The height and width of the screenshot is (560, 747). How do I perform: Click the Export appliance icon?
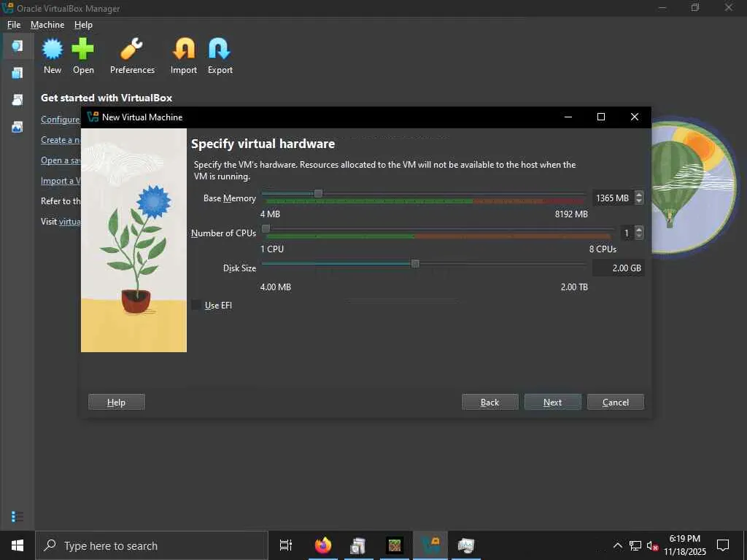pyautogui.click(x=220, y=49)
